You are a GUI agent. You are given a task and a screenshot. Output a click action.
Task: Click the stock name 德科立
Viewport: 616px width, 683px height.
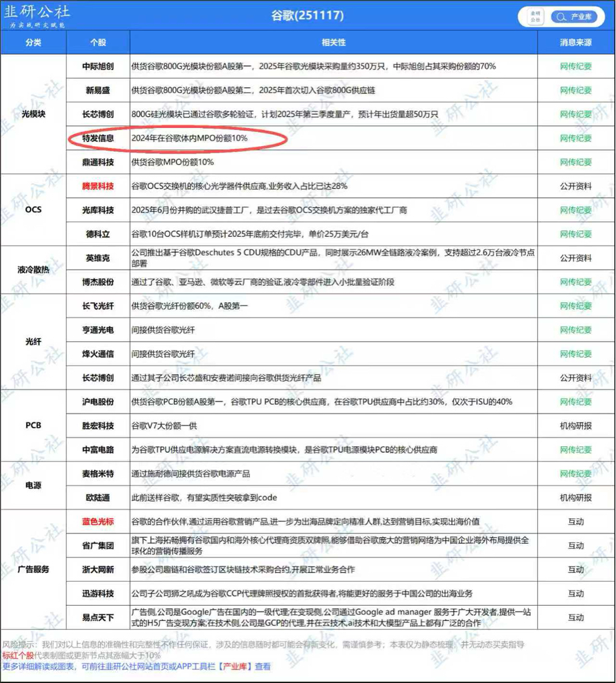coord(98,234)
